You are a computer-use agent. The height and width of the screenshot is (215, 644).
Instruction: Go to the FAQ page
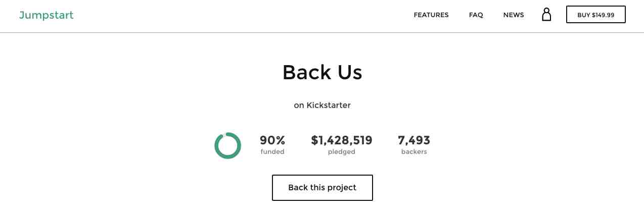click(x=476, y=15)
